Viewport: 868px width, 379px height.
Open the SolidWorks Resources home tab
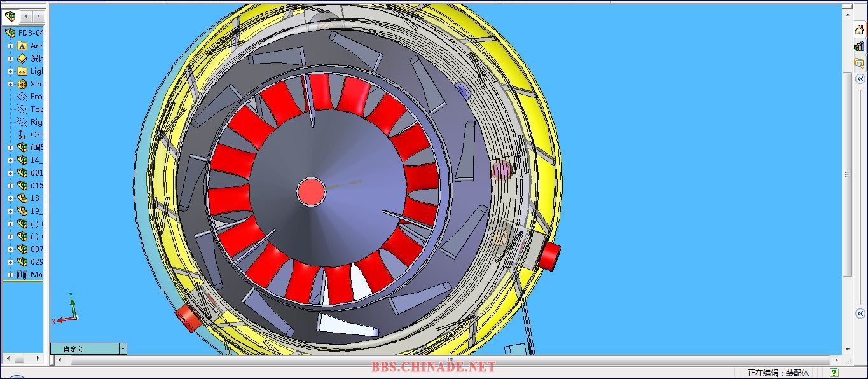pyautogui.click(x=859, y=30)
